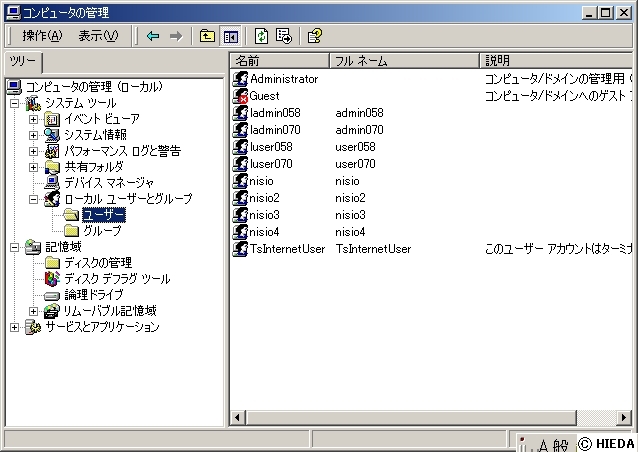Image resolution: width=638 pixels, height=452 pixels.
Task: Click the Export List toolbar icon
Action: 284,36
